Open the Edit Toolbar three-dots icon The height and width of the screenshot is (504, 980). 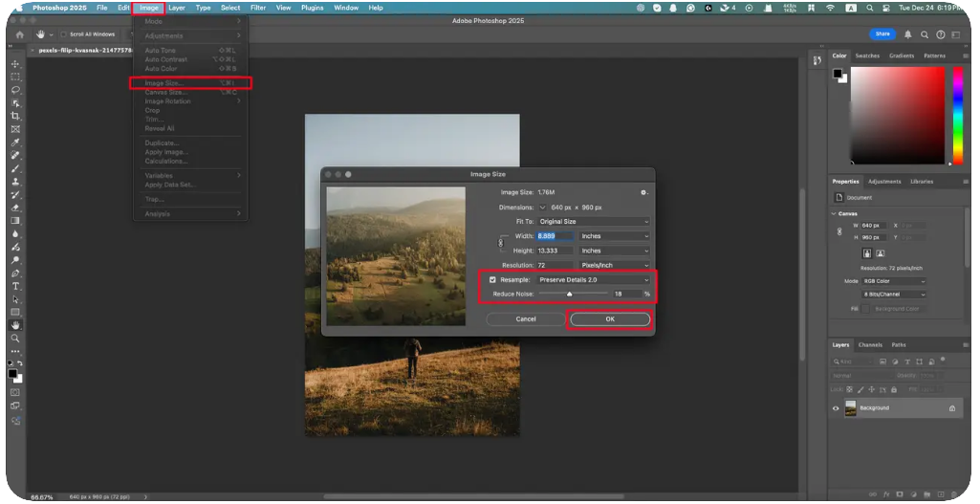click(x=15, y=351)
